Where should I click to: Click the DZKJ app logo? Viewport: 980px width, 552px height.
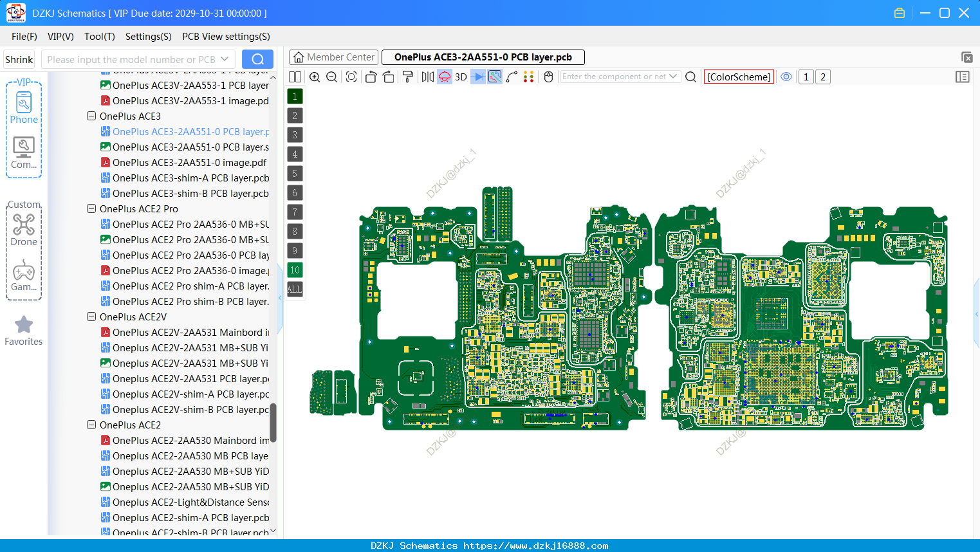click(x=15, y=13)
